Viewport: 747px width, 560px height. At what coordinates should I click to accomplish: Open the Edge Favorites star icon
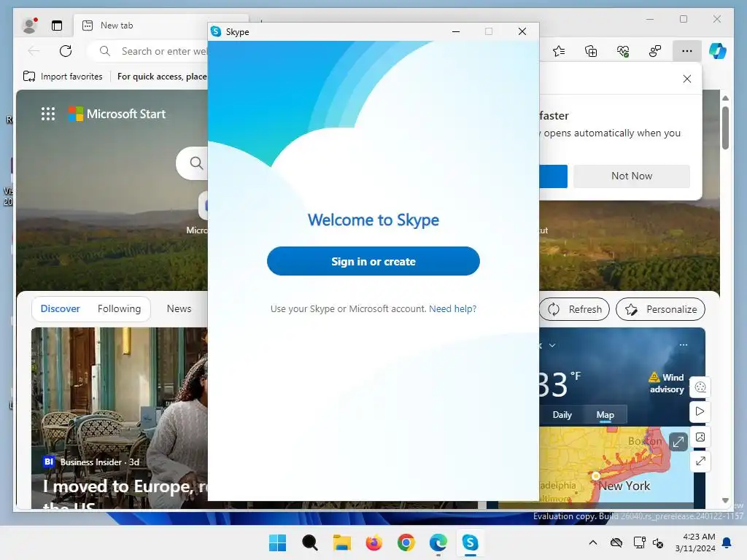(x=559, y=51)
